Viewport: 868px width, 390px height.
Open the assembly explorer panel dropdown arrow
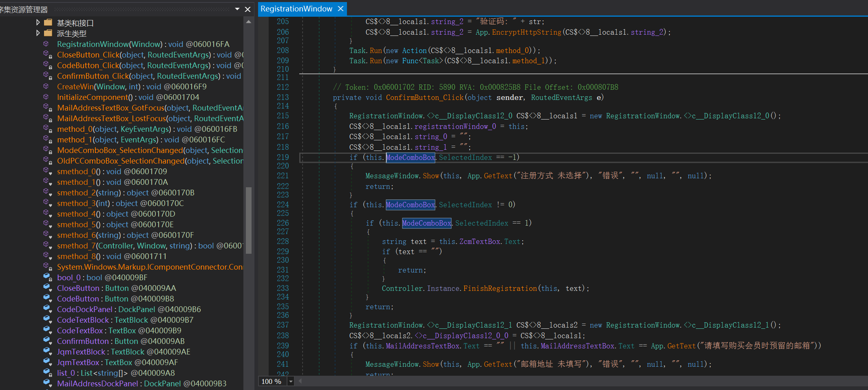click(x=237, y=9)
